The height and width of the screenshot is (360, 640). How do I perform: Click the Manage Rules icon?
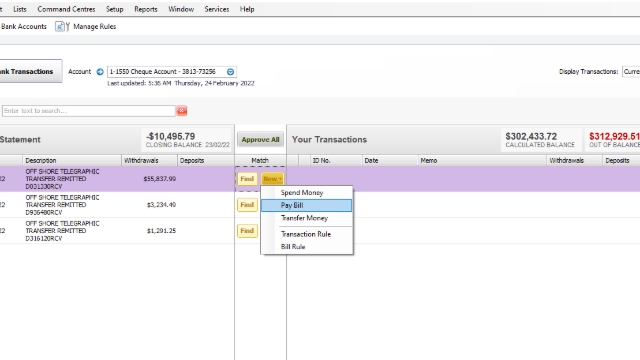[62, 27]
